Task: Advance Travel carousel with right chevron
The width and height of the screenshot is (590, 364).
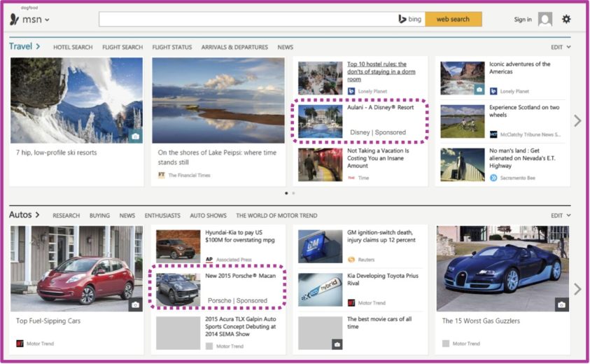Action: 577,121
